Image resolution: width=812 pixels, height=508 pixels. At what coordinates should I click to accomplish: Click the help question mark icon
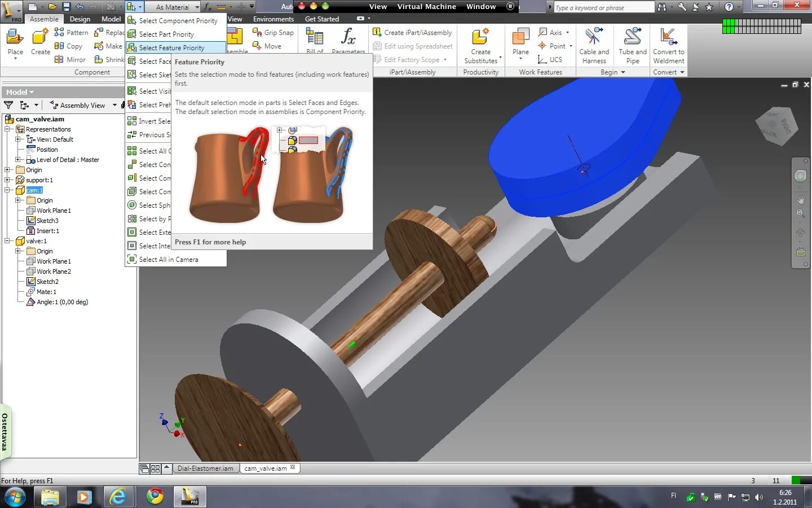[x=729, y=7]
